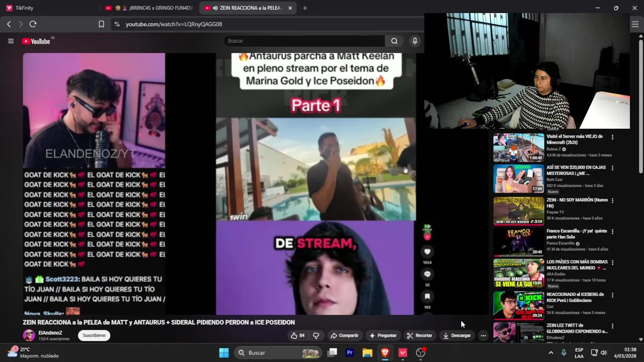Show hidden system tray icons chevron
Image resolution: width=644 pixels, height=362 pixels.
point(550,352)
